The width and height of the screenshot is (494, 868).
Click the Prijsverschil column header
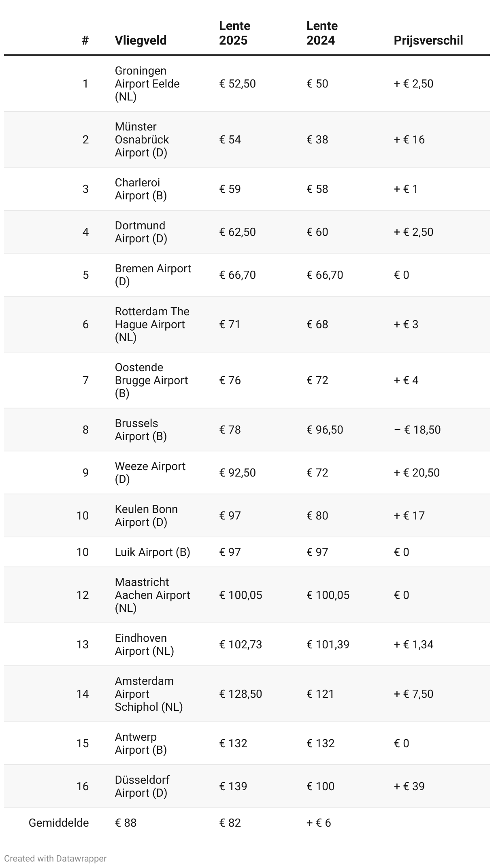(x=428, y=41)
